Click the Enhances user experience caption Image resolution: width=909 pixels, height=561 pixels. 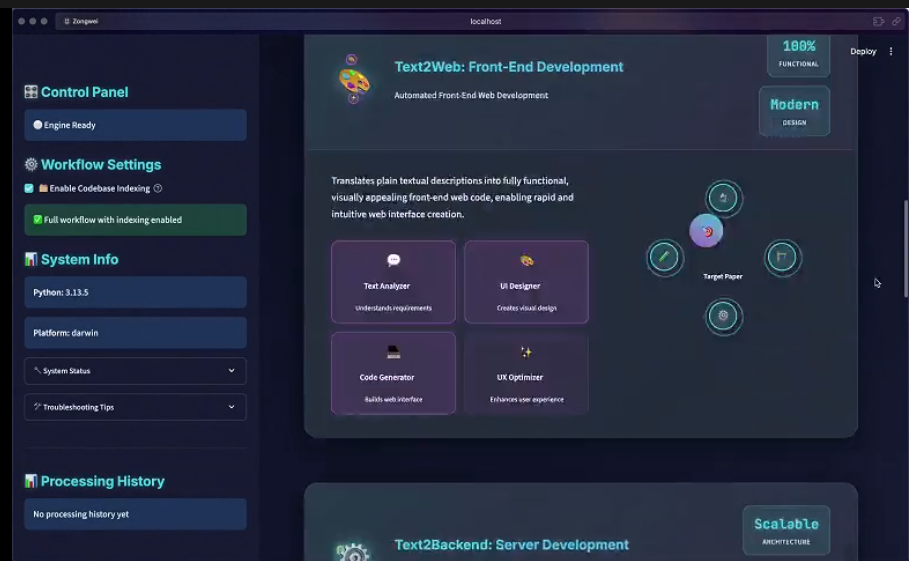[526, 399]
